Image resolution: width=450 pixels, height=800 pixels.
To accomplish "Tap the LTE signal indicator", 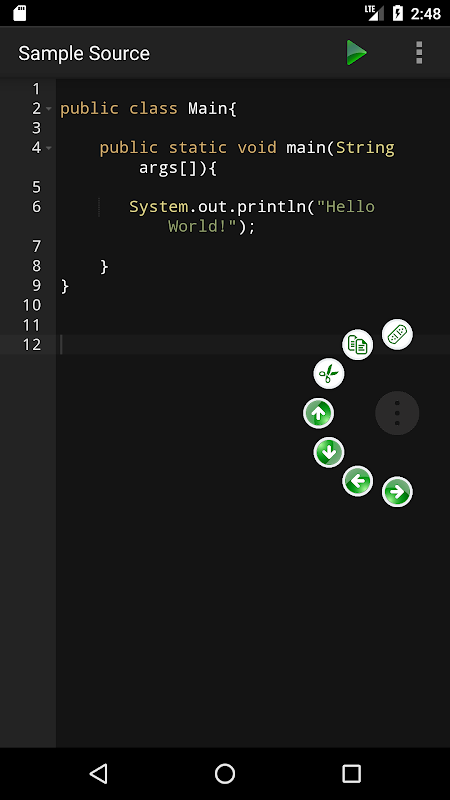I will pos(374,13).
